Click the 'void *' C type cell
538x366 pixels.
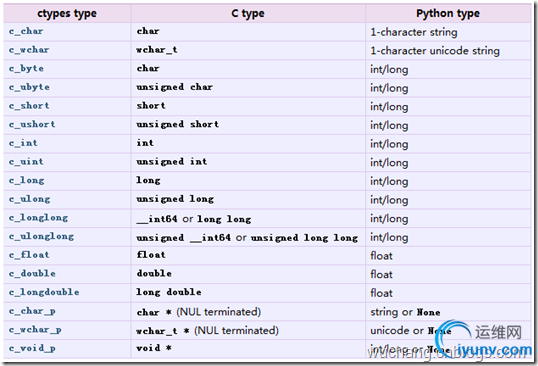pos(154,348)
